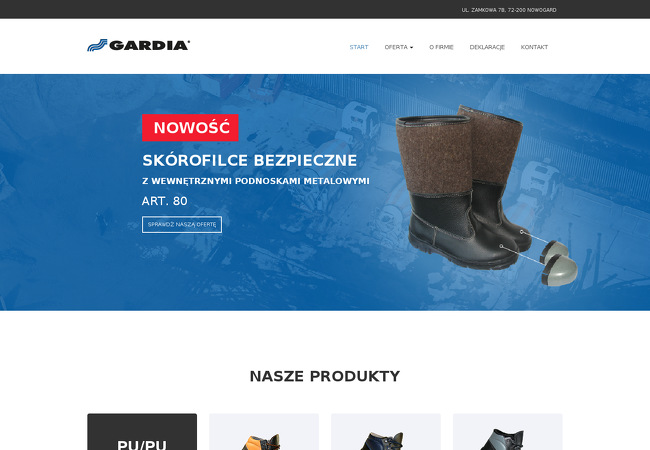Click the red NOWOŚĆ badge
650x450 pixels.
pos(190,128)
